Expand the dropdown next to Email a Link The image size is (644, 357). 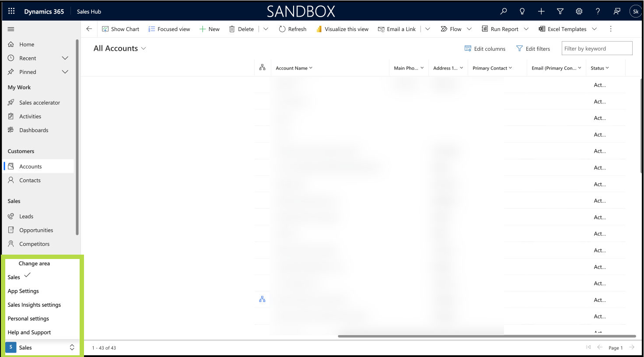tap(427, 29)
